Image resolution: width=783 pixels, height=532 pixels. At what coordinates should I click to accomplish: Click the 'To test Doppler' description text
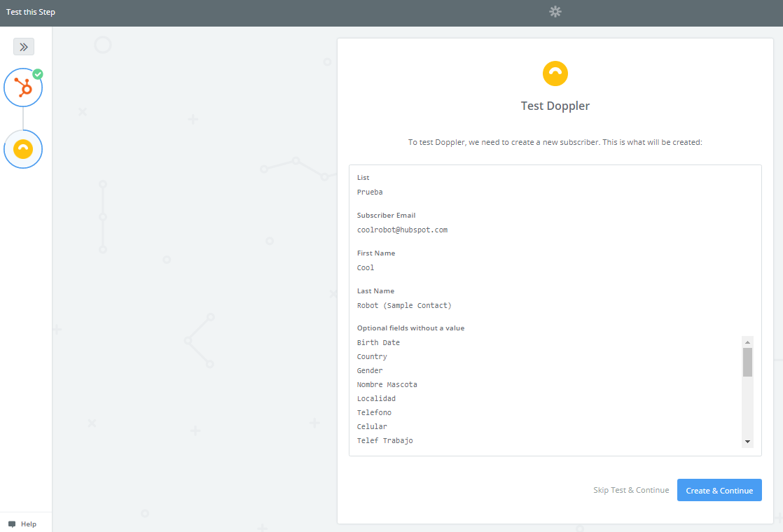(x=555, y=142)
